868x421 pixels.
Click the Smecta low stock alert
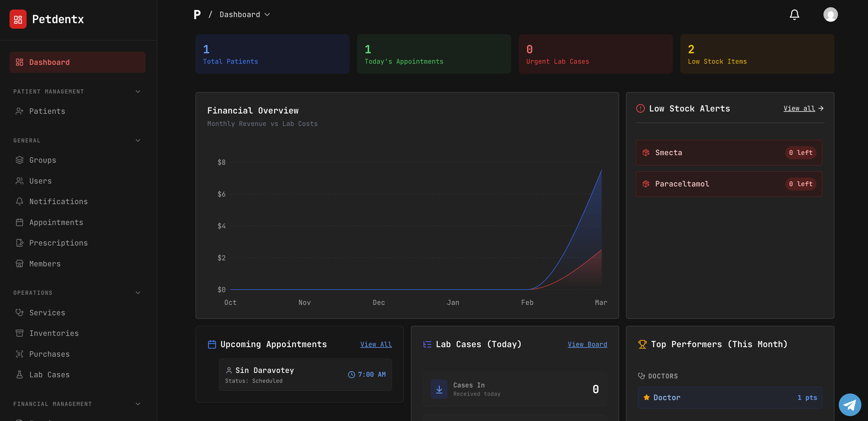(729, 153)
